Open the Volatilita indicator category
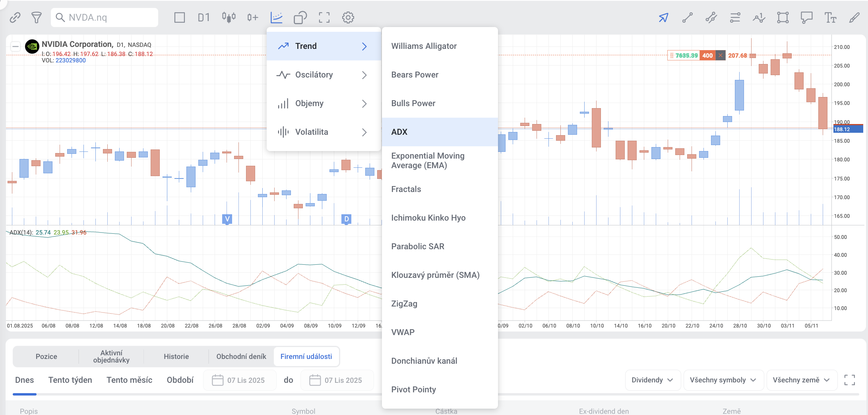This screenshot has width=868, height=415. coord(324,132)
